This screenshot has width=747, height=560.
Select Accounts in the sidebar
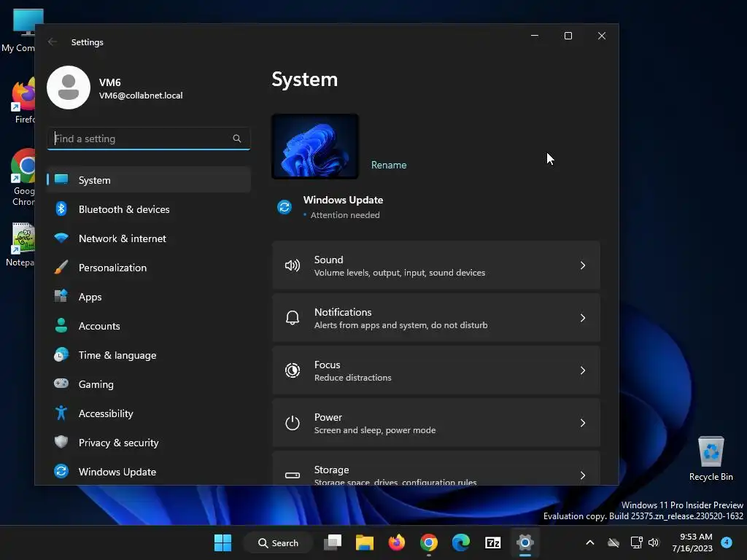click(149, 326)
